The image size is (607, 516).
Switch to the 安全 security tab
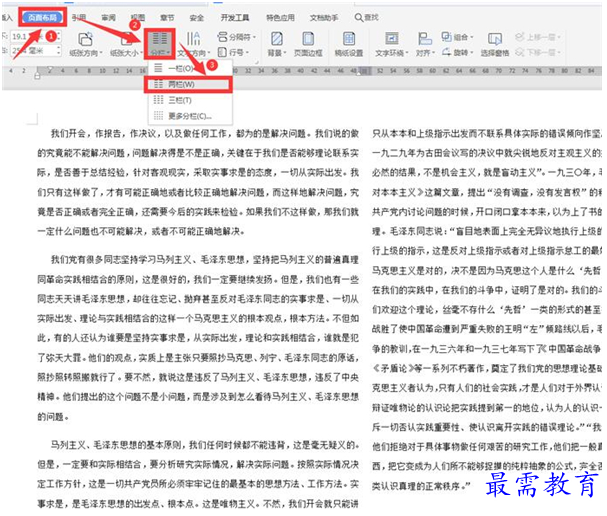(x=196, y=17)
